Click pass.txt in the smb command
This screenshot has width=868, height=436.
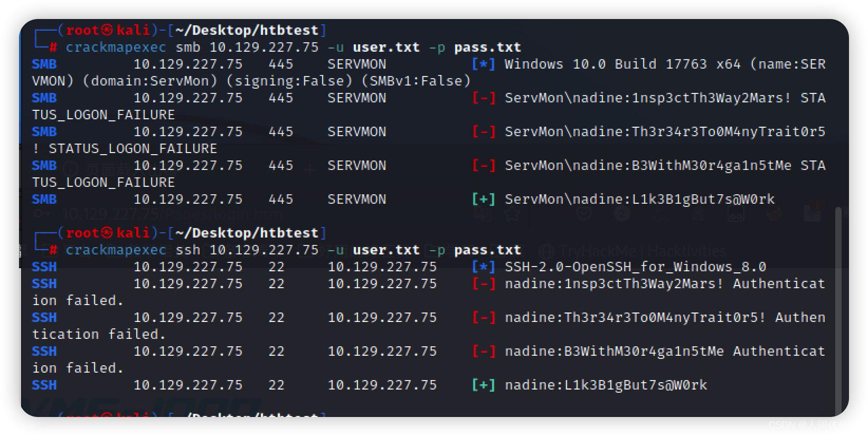[487, 48]
